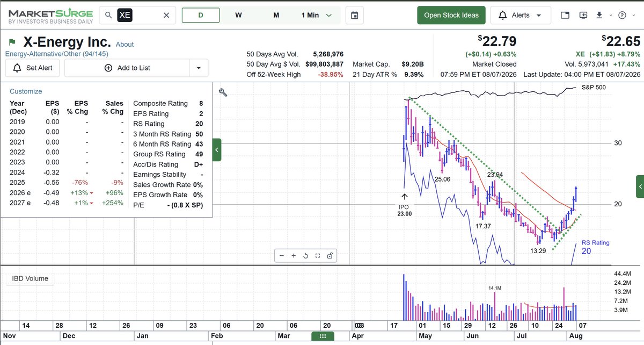This screenshot has width=644, height=345.
Task: Click the 2027 e EPS estimate arrow
Action: [92, 204]
